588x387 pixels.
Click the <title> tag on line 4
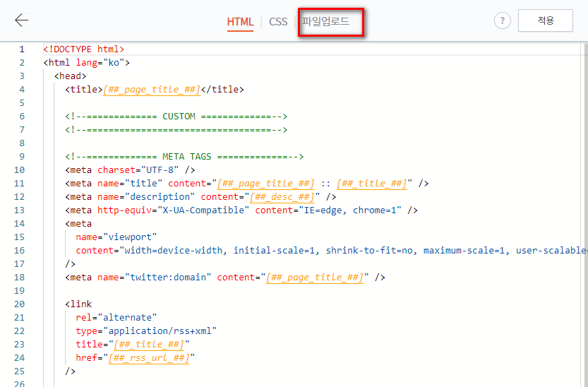[155, 90]
